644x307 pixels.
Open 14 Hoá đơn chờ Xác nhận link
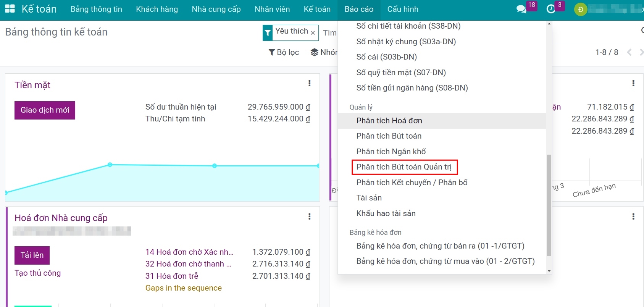point(189,252)
